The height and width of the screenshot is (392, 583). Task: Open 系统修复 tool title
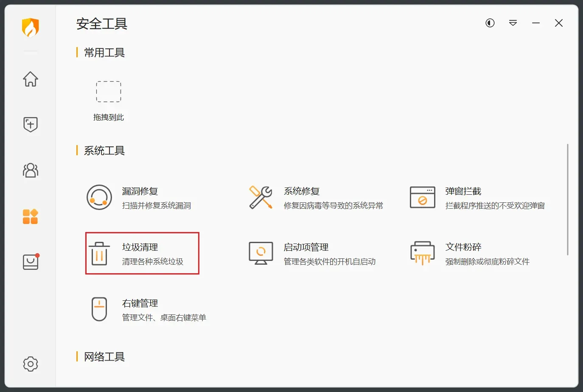tap(302, 191)
